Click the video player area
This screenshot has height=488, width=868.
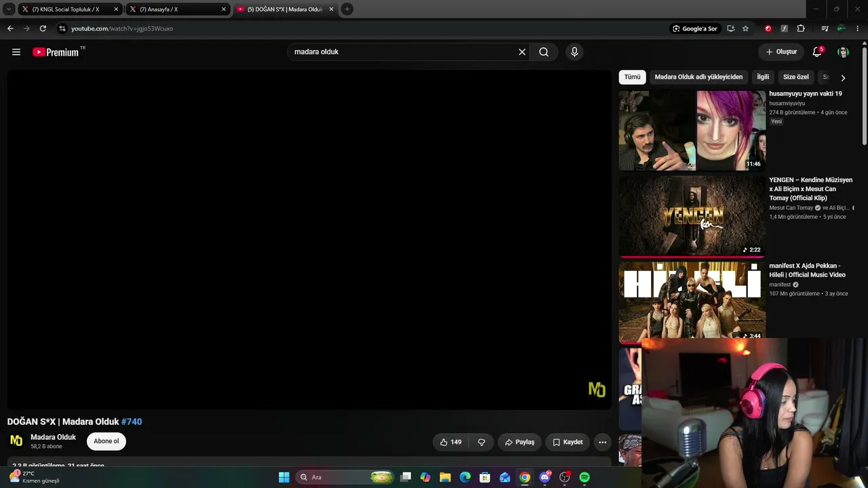point(309,240)
